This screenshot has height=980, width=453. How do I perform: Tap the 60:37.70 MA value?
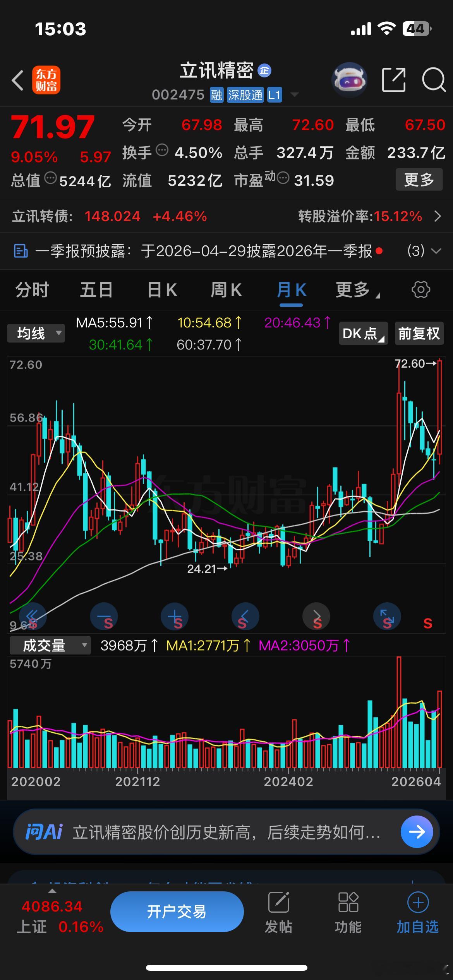click(209, 344)
